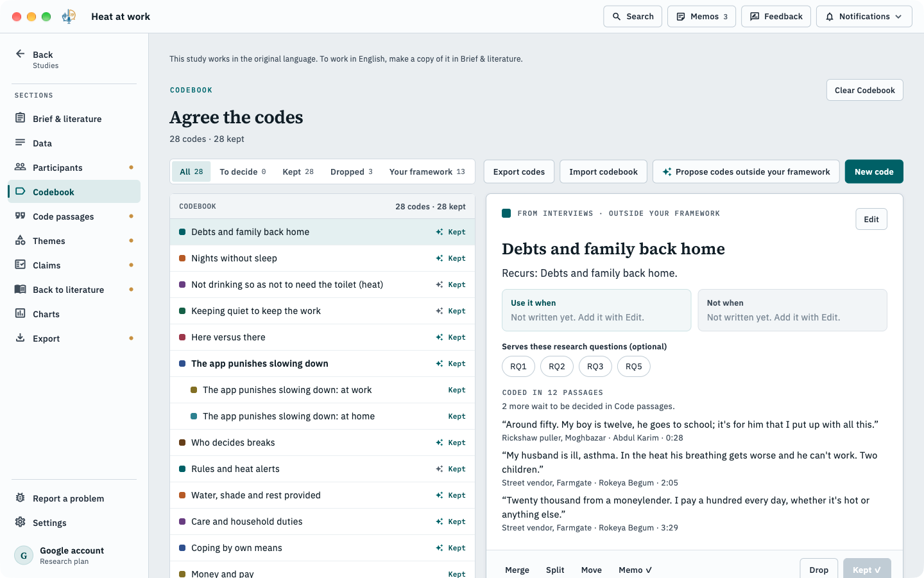Click the sparkle icon on Nights without sleep row
This screenshot has height=578, width=924.
pyautogui.click(x=440, y=258)
